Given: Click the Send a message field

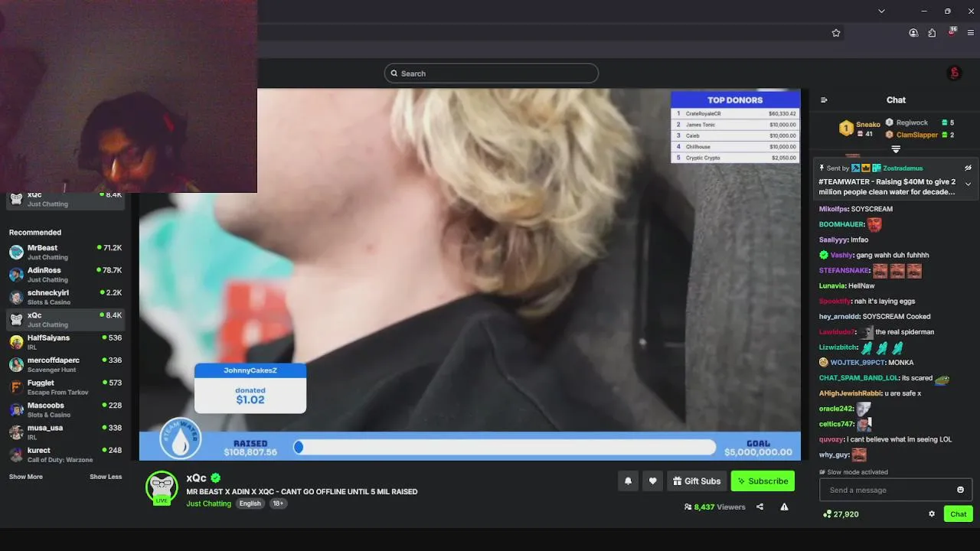Looking at the screenshot, I should pos(896,490).
